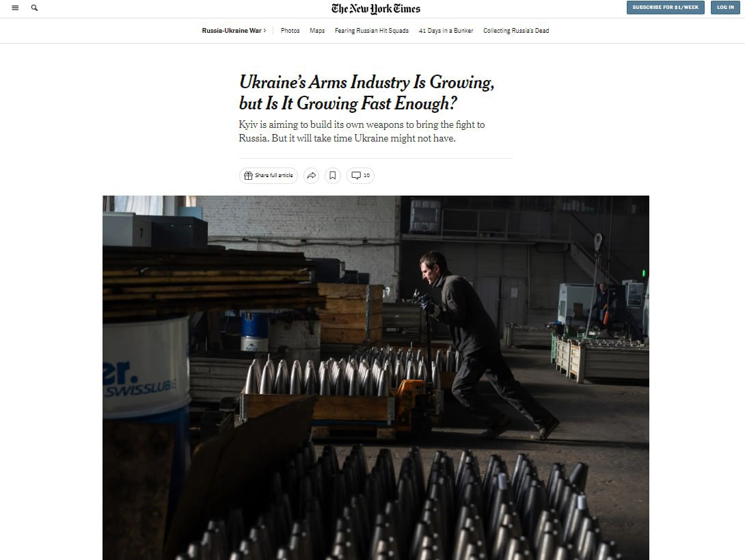Click the gift icon to share article
The image size is (745, 560).
[x=248, y=176]
